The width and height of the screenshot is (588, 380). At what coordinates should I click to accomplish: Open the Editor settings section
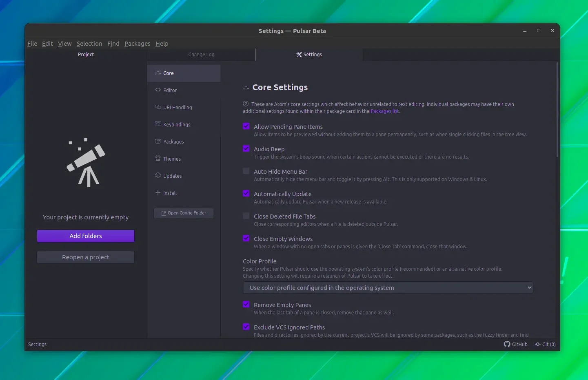184,91
